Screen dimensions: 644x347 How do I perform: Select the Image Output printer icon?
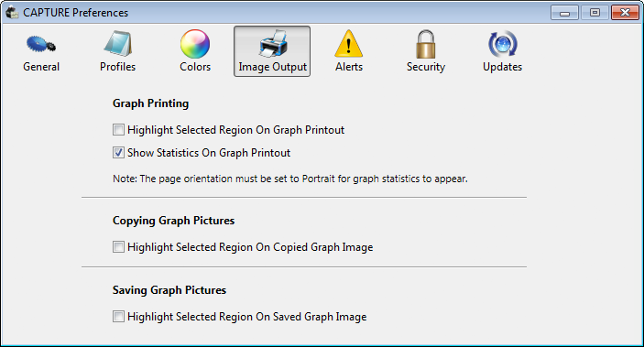272,44
